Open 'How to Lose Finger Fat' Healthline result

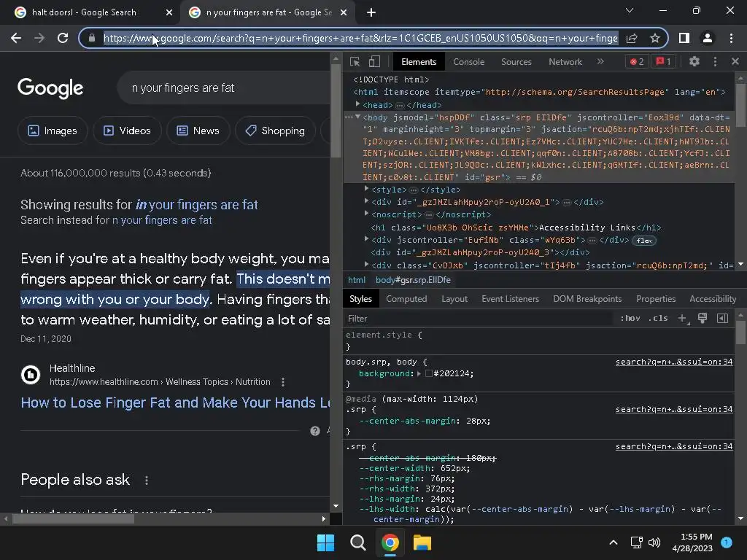pyautogui.click(x=175, y=402)
